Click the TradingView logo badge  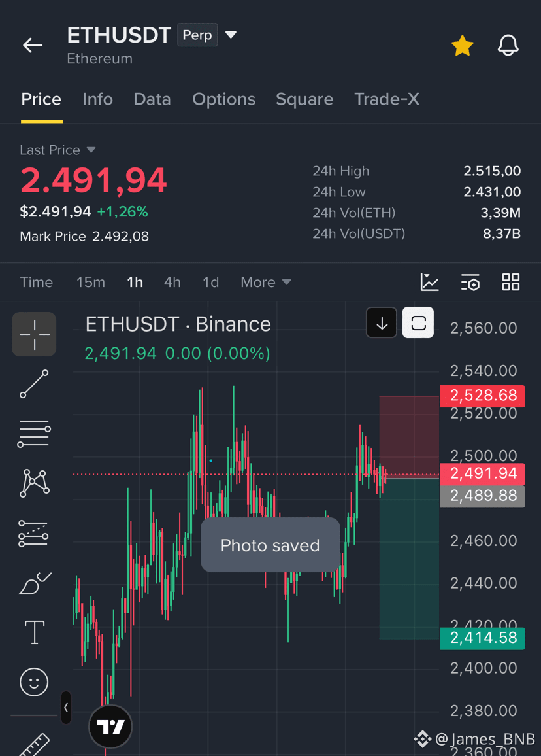point(111,727)
